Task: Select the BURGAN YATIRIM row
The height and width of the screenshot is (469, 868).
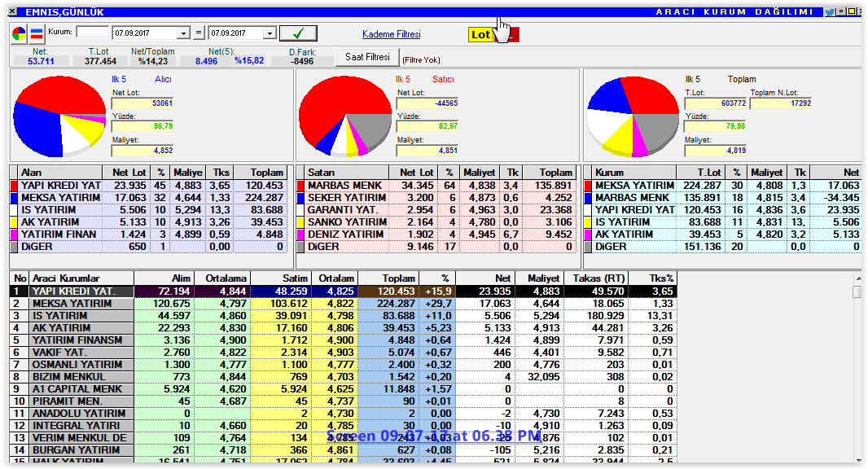Action: coord(344,449)
